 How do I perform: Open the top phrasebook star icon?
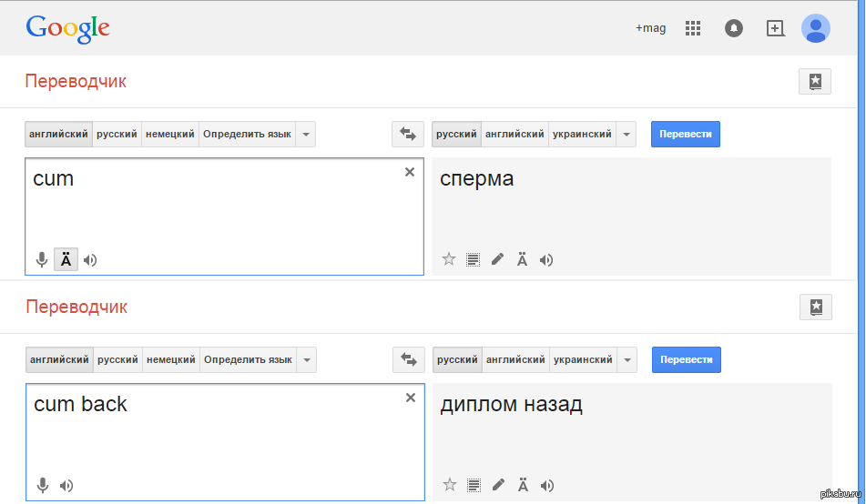(x=815, y=81)
